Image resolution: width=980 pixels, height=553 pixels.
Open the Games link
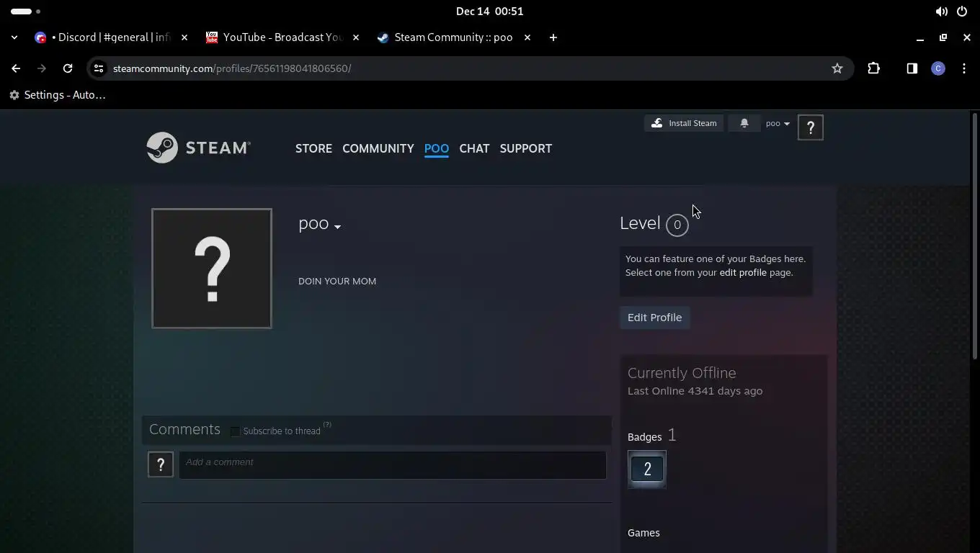643,533
